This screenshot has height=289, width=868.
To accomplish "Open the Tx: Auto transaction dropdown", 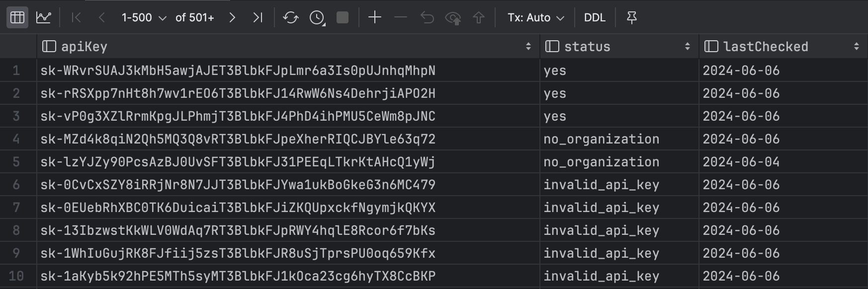I will [535, 18].
